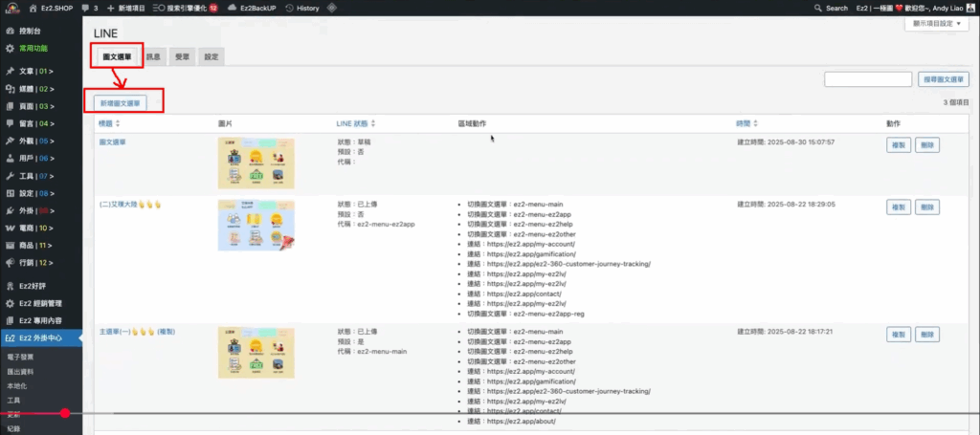Open the 常用功能 gear icon
This screenshot has height=435, width=980.
point(10,48)
